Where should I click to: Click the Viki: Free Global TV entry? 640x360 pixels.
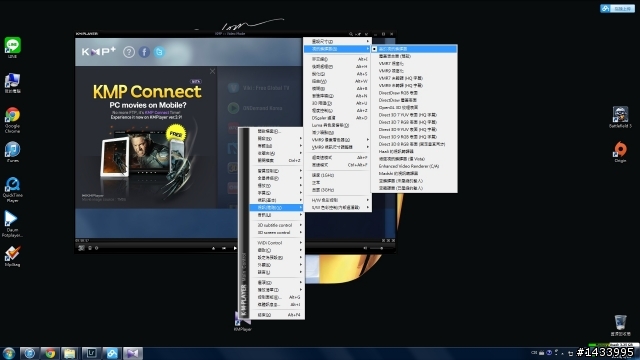click(259, 88)
